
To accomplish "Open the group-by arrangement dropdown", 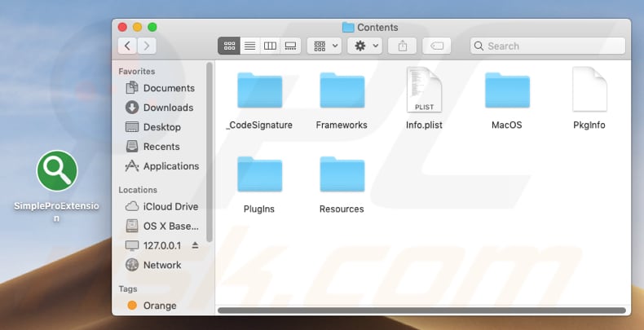I will coord(324,46).
